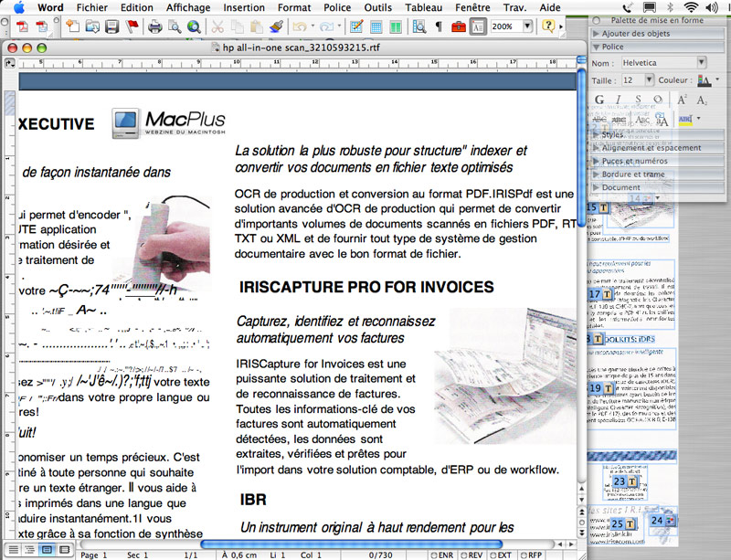Open the Affichage menu

pos(188,7)
